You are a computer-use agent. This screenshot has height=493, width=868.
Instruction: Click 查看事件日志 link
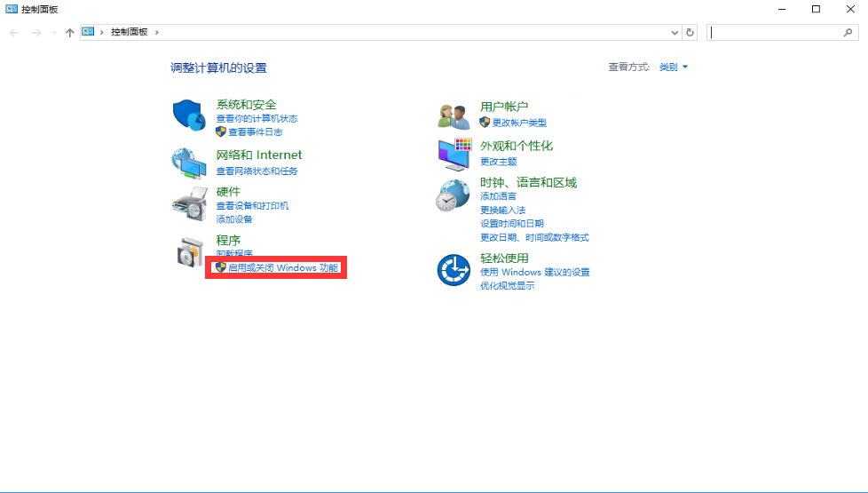[256, 131]
